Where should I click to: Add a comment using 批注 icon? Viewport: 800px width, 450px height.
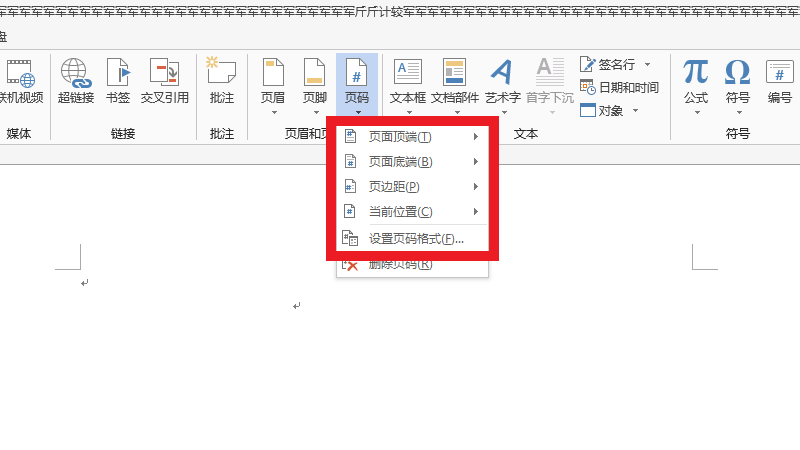tap(221, 80)
